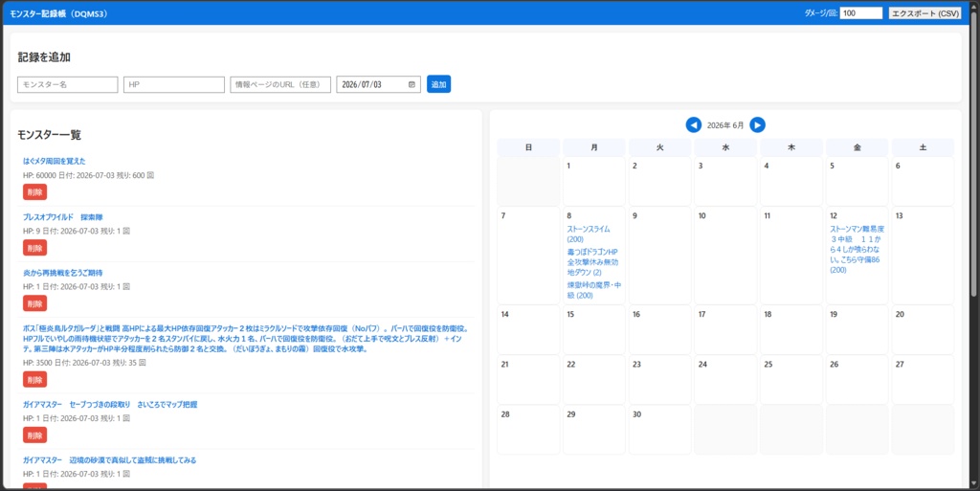Go to previous month in calendar
980x491 pixels.
point(694,125)
